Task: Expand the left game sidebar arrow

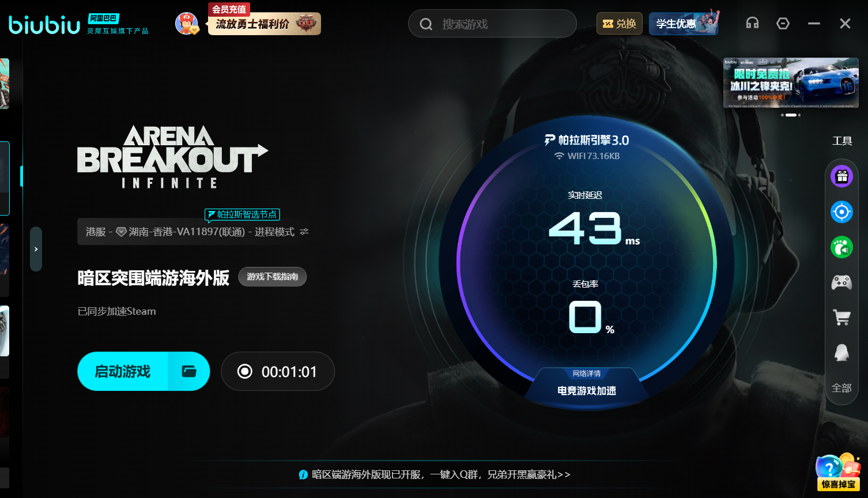Action: tap(36, 249)
